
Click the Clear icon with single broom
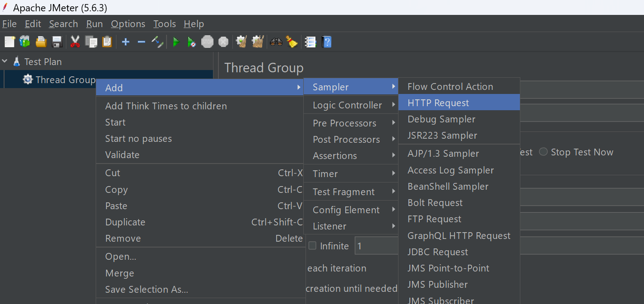(241, 42)
